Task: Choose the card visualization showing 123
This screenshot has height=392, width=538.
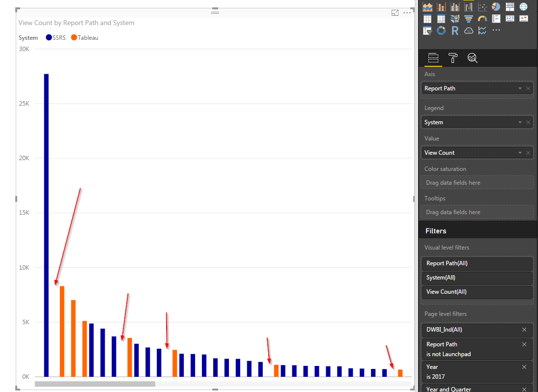Action: (510, 19)
